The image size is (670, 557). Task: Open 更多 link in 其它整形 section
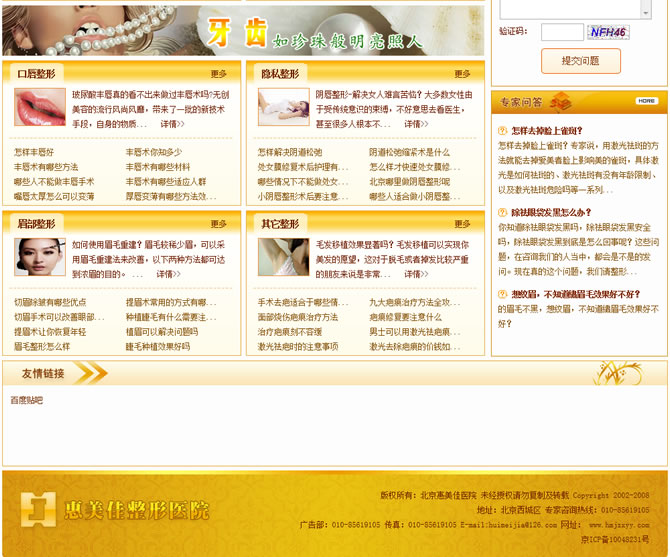click(462, 224)
